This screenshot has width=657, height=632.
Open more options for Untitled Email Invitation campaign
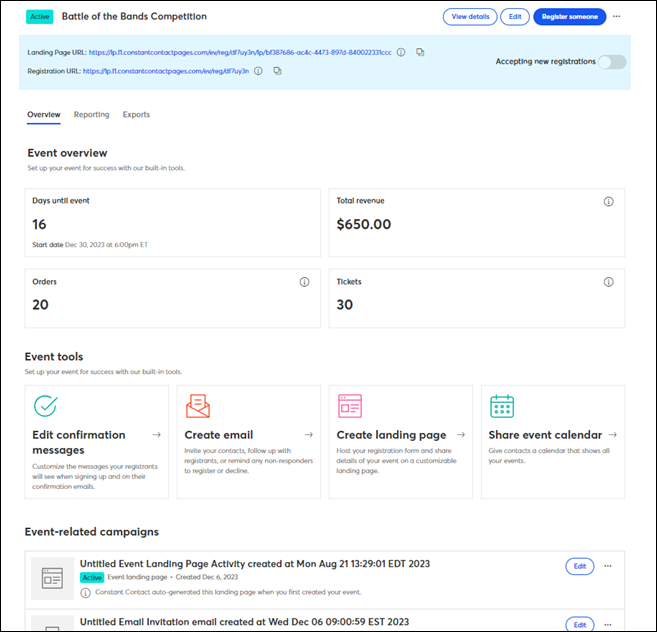(608, 624)
